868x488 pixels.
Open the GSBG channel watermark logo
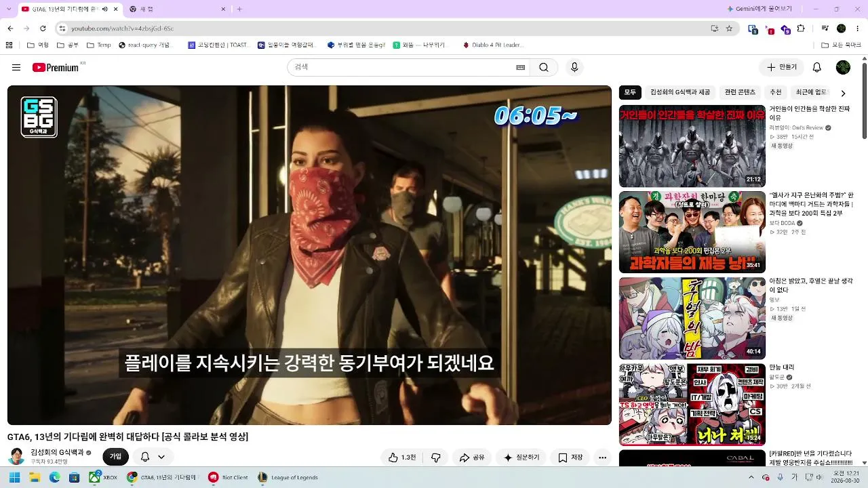(39, 117)
